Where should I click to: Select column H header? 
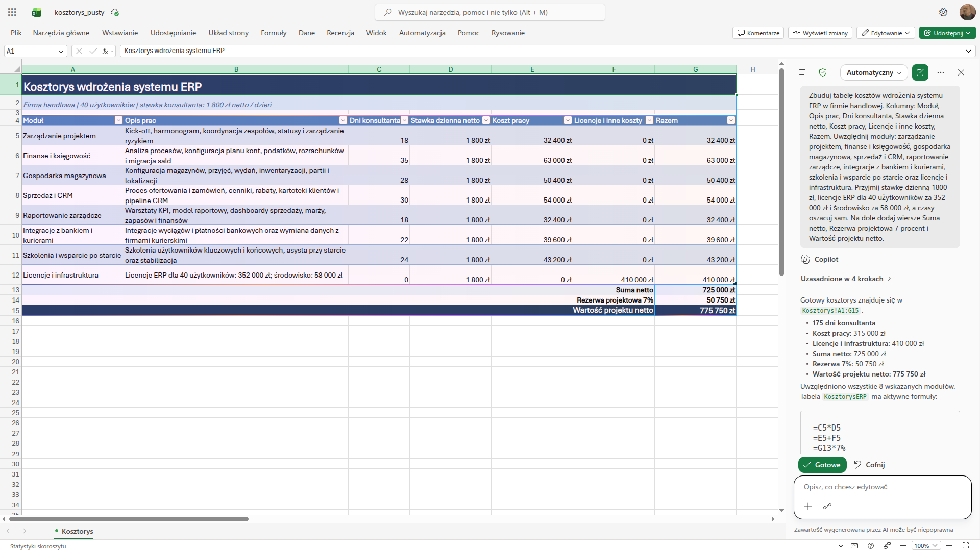pyautogui.click(x=753, y=69)
